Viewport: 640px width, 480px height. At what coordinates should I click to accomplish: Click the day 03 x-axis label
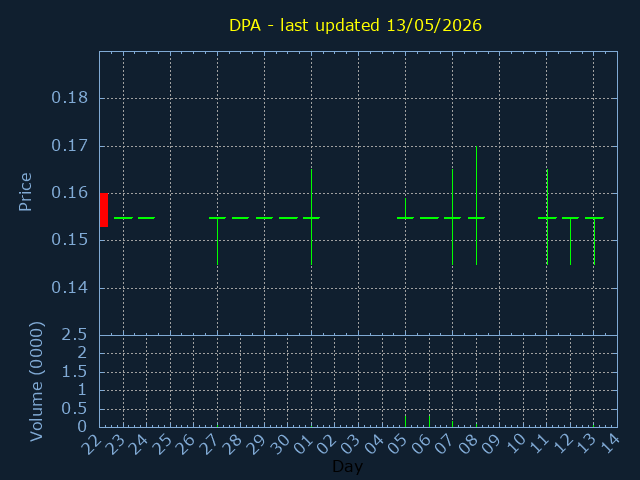click(x=350, y=444)
